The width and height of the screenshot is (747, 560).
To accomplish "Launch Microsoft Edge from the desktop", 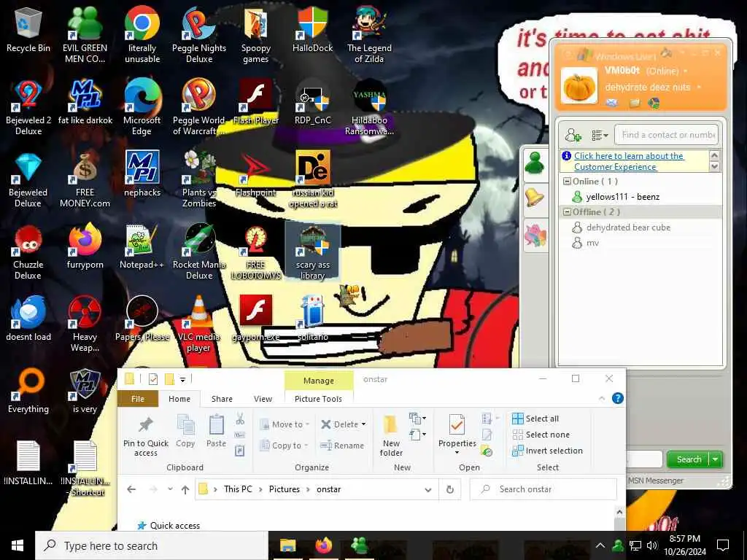I will (x=142, y=107).
